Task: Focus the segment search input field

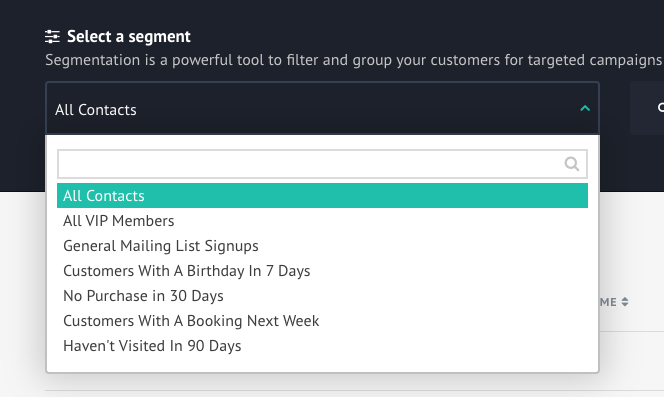Action: point(322,164)
